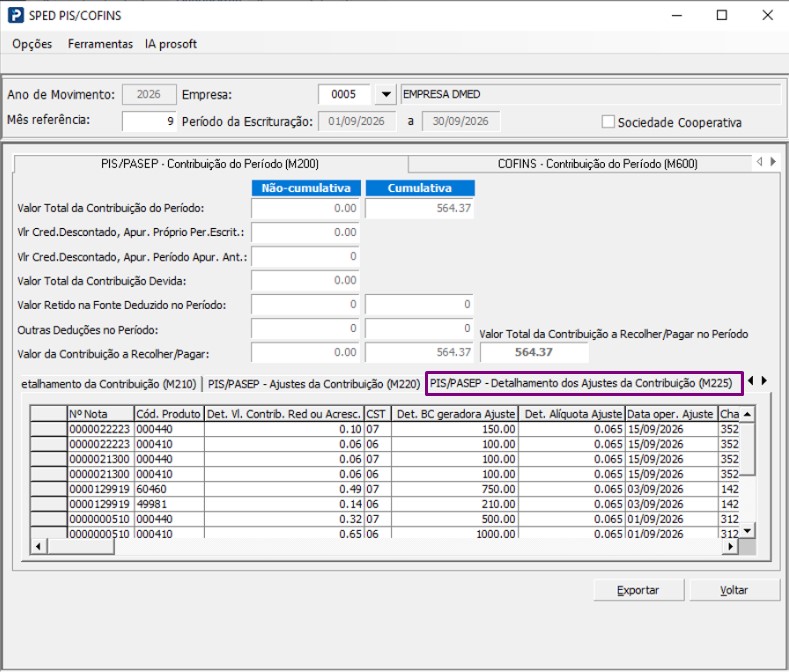Click the BC value 750.00 cell
The image size is (789, 672).
(x=455, y=489)
